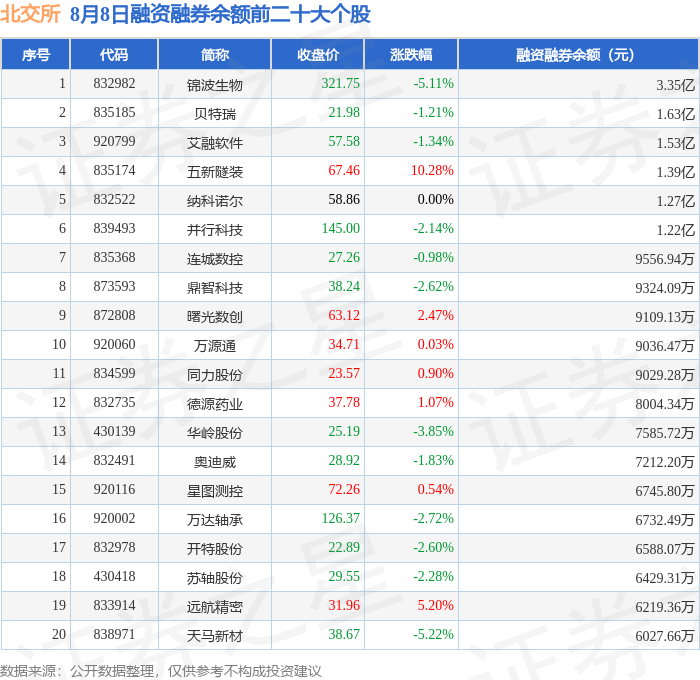Click the 序号 column header
The image size is (700, 680).
click(x=36, y=55)
